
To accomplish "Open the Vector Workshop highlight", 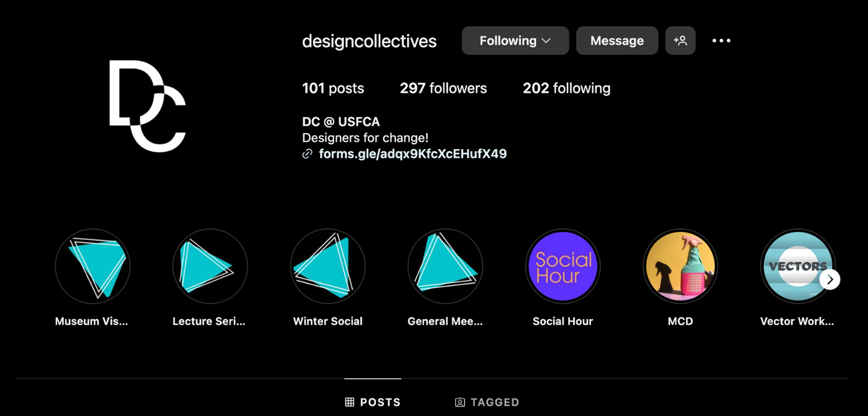I will tap(794, 266).
